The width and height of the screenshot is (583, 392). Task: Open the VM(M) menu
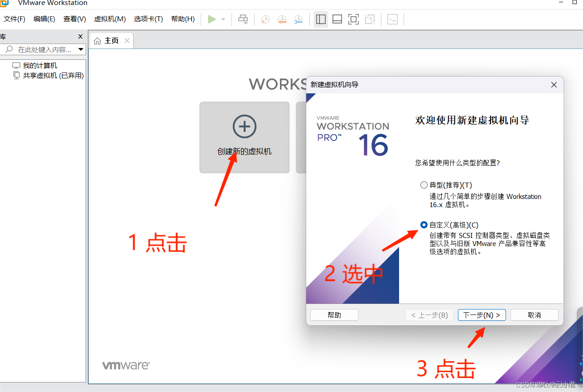pos(110,19)
